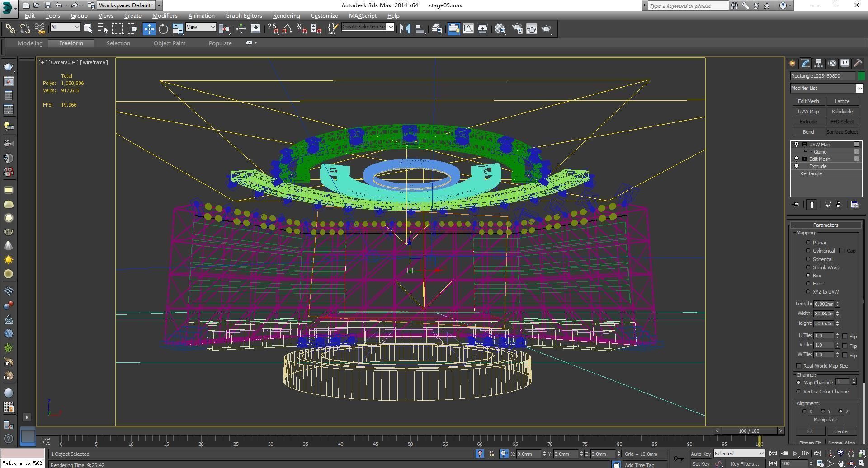Image resolution: width=868 pixels, height=468 pixels.
Task: Select the Spherical mapping option
Action: coord(808,259)
